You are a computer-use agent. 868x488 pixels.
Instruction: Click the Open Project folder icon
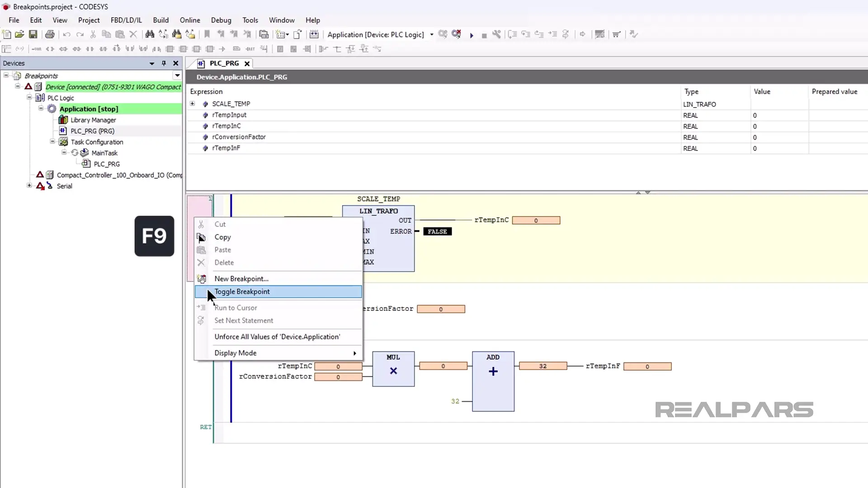pos(19,34)
